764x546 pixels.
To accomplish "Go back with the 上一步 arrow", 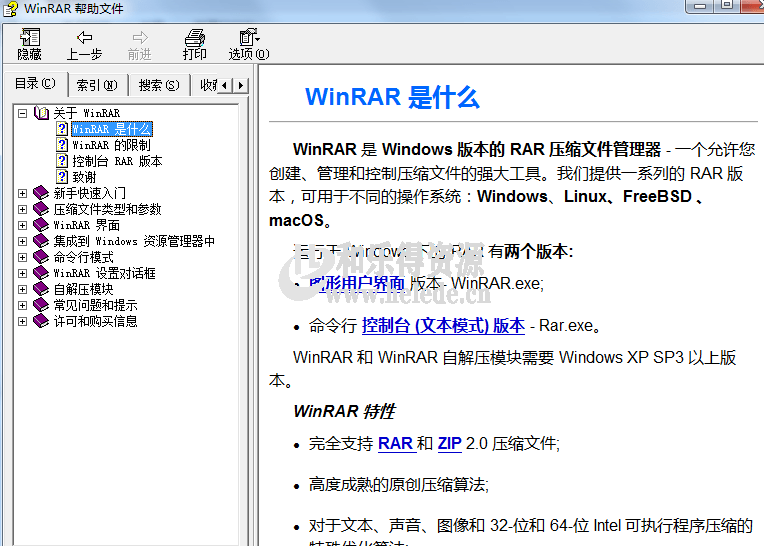I will [85, 38].
